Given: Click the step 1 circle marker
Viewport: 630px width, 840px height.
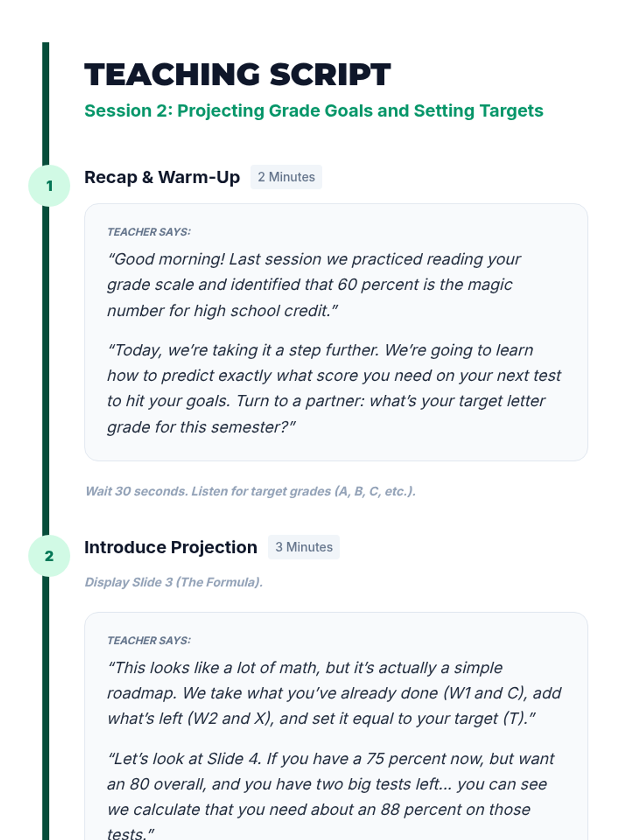Looking at the screenshot, I should tap(49, 186).
